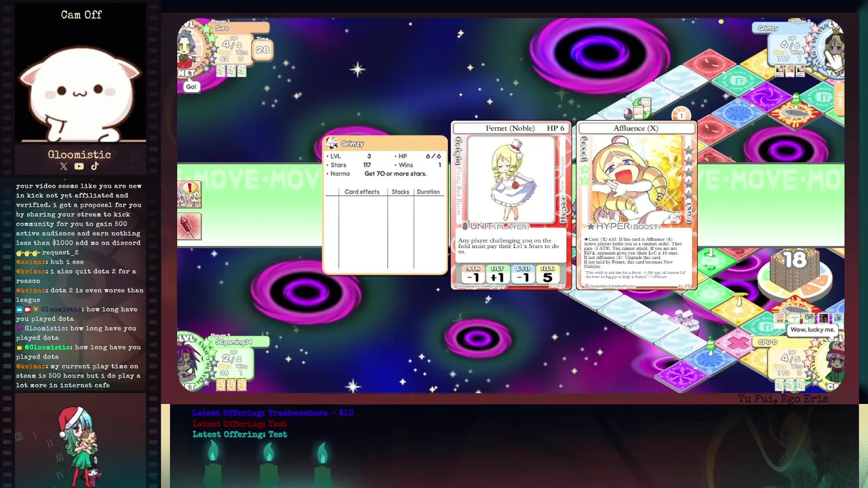Click 'Tu Fui, Ego Eris' caption
The image size is (868, 488).
coord(783,399)
